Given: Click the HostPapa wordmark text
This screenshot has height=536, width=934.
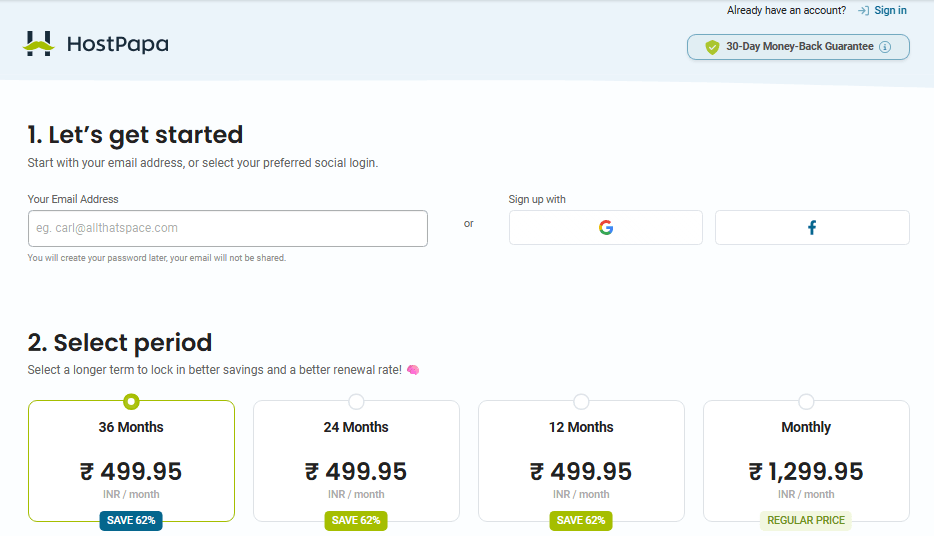Looking at the screenshot, I should [x=117, y=44].
